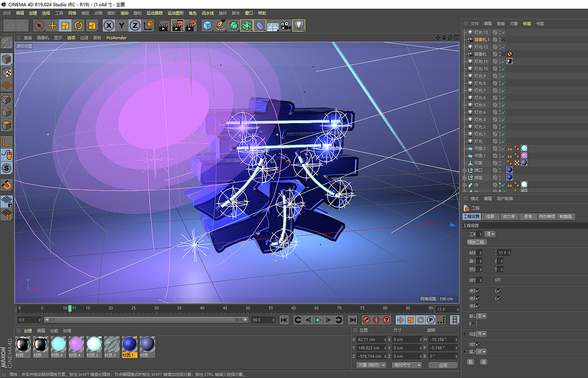Screen dimensions: 588x378
Task: Select the spline pen tool
Action: point(221,25)
